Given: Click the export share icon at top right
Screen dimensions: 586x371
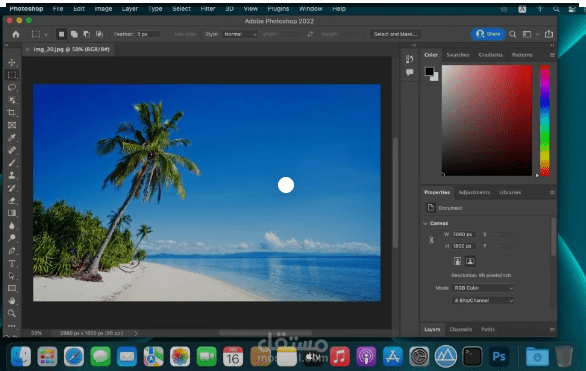Looking at the screenshot, I should [549, 34].
